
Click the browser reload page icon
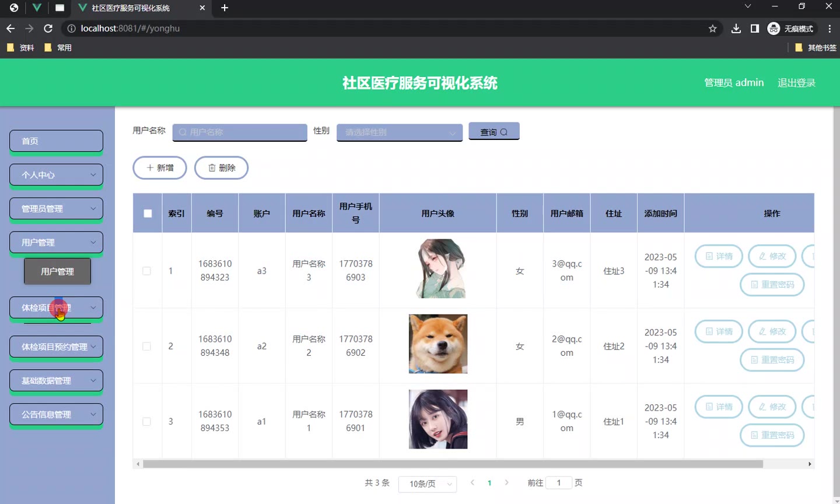48,29
